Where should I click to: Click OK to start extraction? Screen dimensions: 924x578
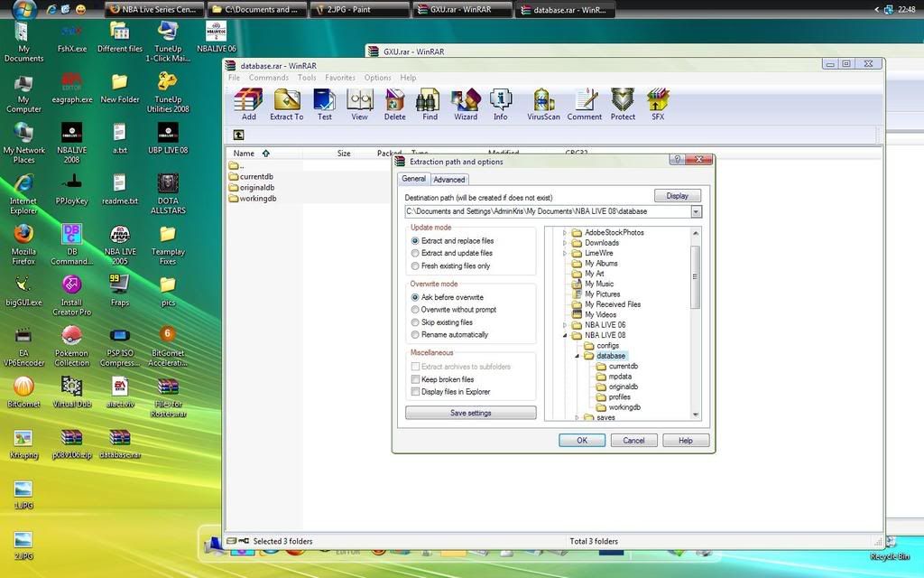582,440
